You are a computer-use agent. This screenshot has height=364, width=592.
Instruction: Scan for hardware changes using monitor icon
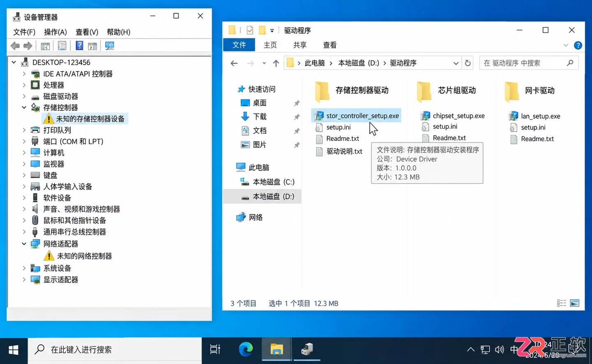tap(110, 46)
